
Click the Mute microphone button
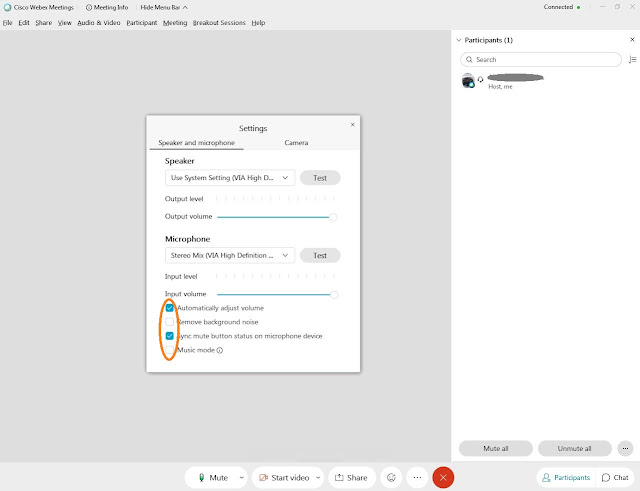213,478
